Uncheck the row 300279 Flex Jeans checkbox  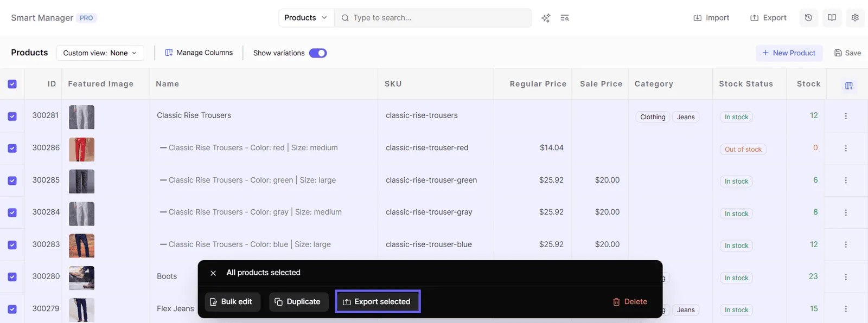[x=12, y=309]
